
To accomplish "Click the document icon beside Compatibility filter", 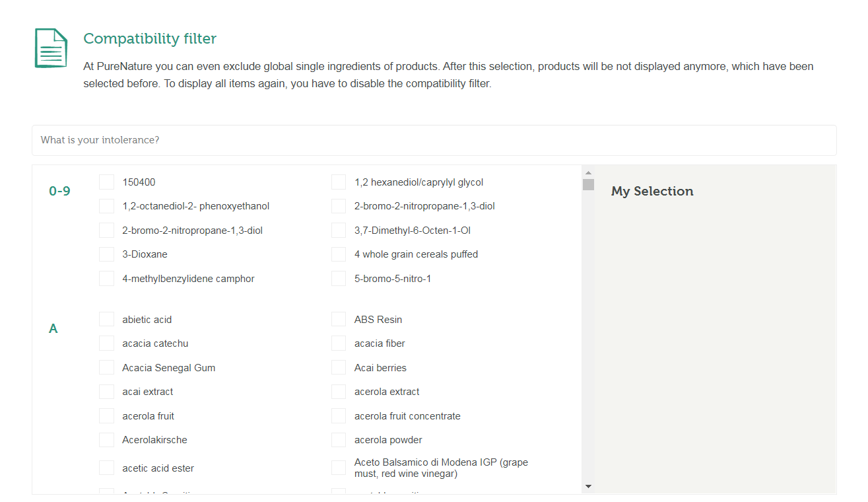I will [51, 48].
